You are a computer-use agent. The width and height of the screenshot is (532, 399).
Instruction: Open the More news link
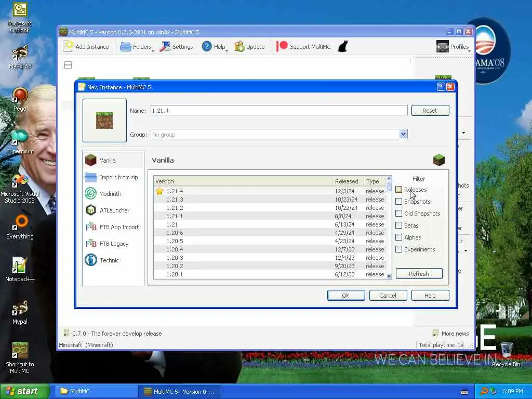coord(451,334)
